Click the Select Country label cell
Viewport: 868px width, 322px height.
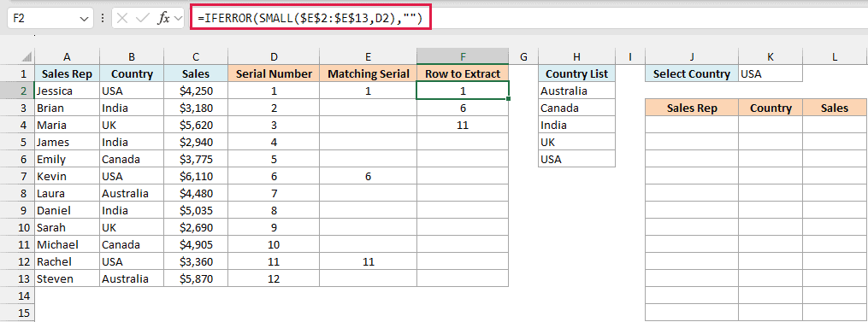click(x=692, y=73)
